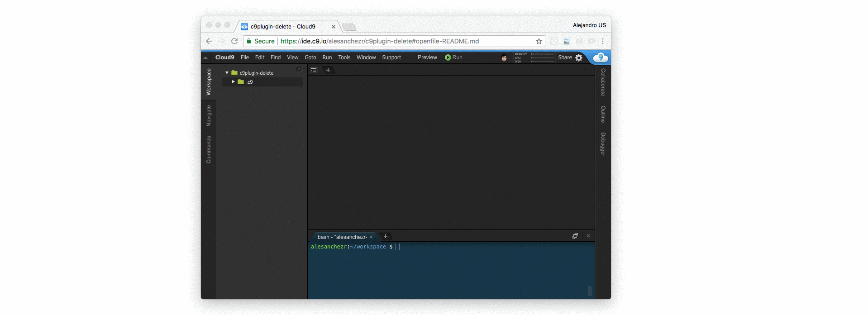Open the File menu
The width and height of the screenshot is (868, 315).
[245, 57]
